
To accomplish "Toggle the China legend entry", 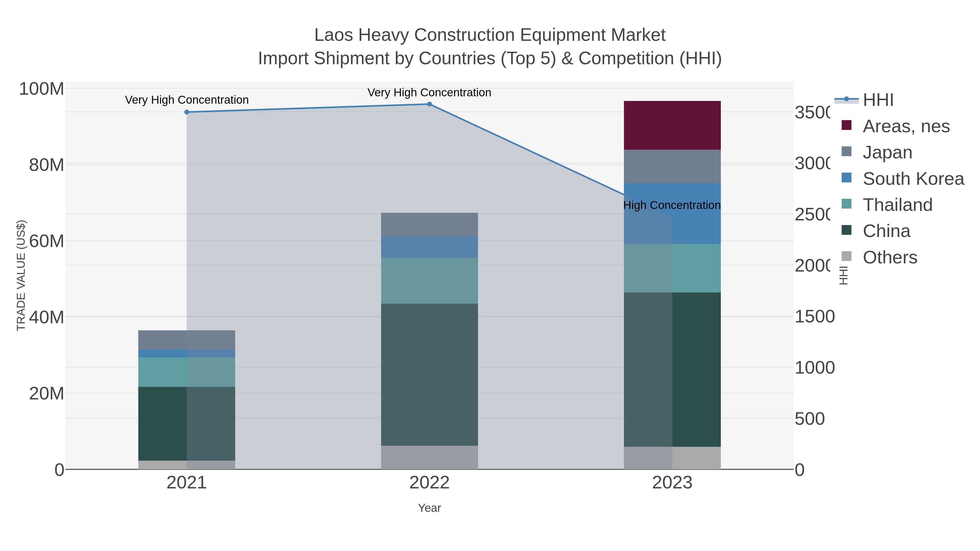I will pyautogui.click(x=875, y=231).
